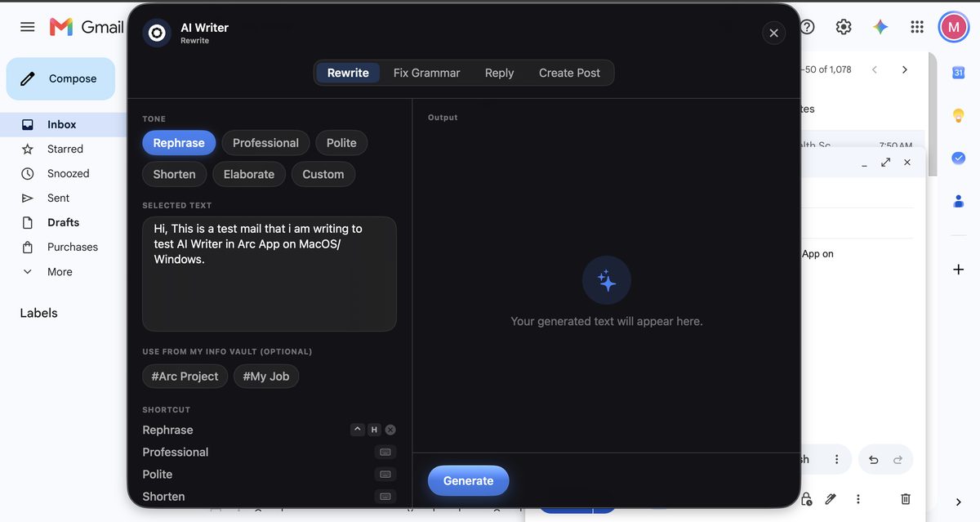The image size is (980, 522).
Task: Click inside the Selected Text box
Action: pyautogui.click(x=269, y=274)
